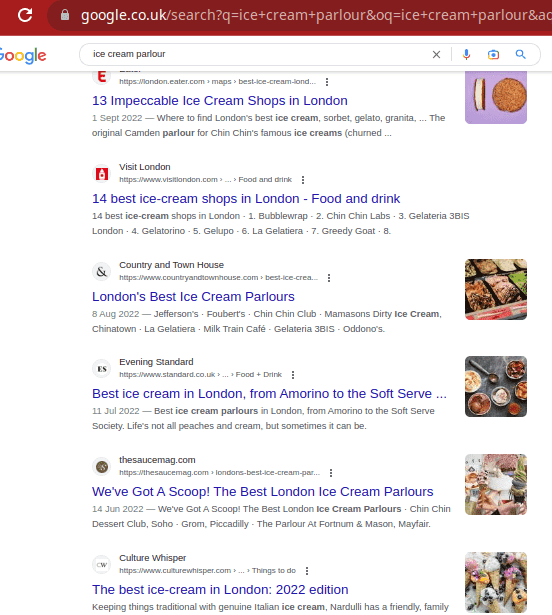The image size is (552, 615).
Task: Open the more options menu for Eater result
Action: pyautogui.click(x=327, y=82)
